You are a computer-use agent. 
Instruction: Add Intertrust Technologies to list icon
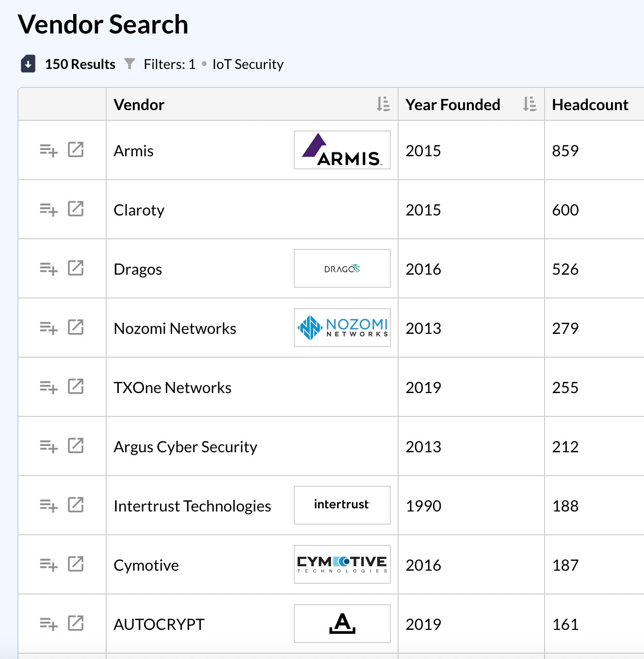[48, 506]
